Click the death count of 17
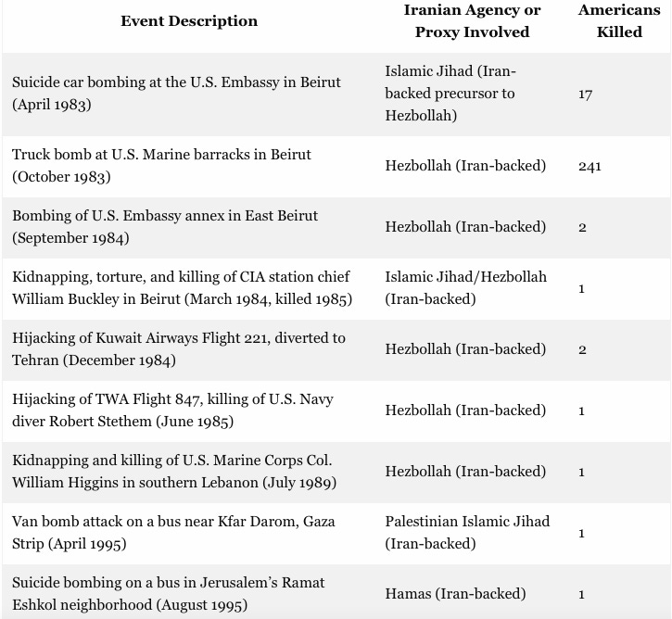Viewport: 672px width, 619px height. click(585, 95)
